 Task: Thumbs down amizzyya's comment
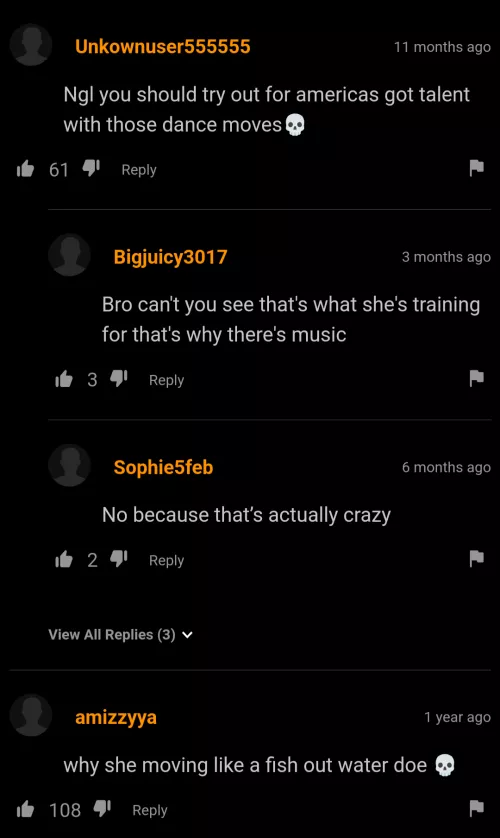[x=102, y=809]
